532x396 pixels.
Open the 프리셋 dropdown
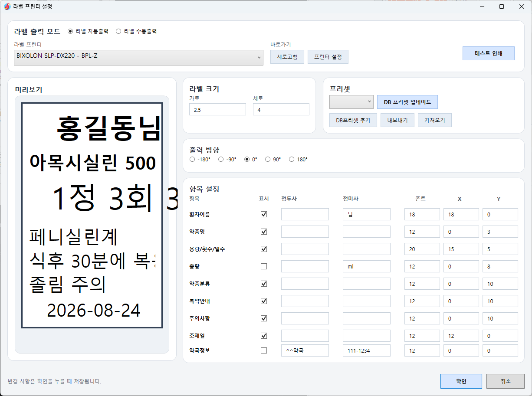[x=351, y=102]
